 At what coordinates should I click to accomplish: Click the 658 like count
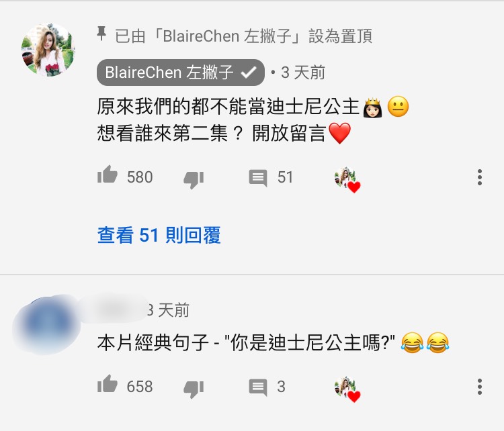(x=140, y=387)
